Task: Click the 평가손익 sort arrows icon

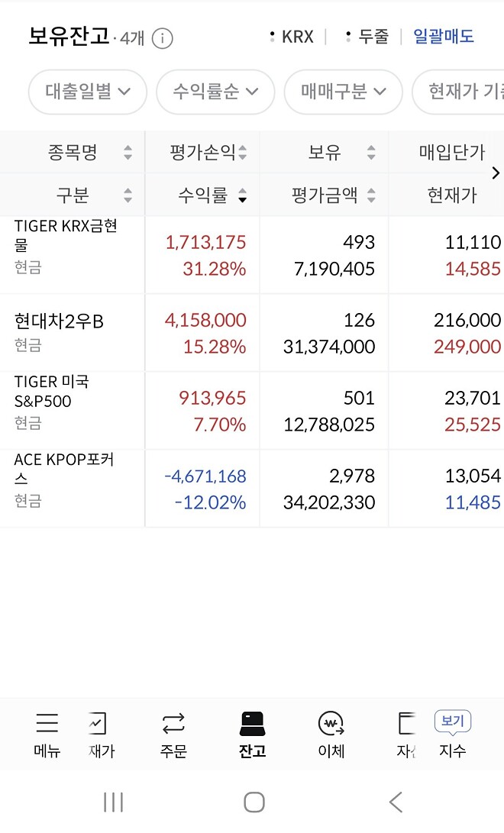Action: point(244,151)
